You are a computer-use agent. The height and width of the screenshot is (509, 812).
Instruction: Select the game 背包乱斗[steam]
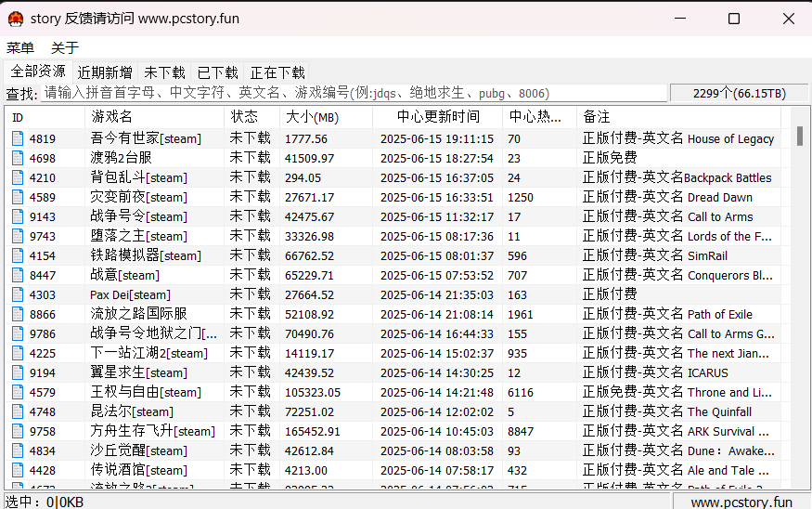pyautogui.click(x=138, y=177)
